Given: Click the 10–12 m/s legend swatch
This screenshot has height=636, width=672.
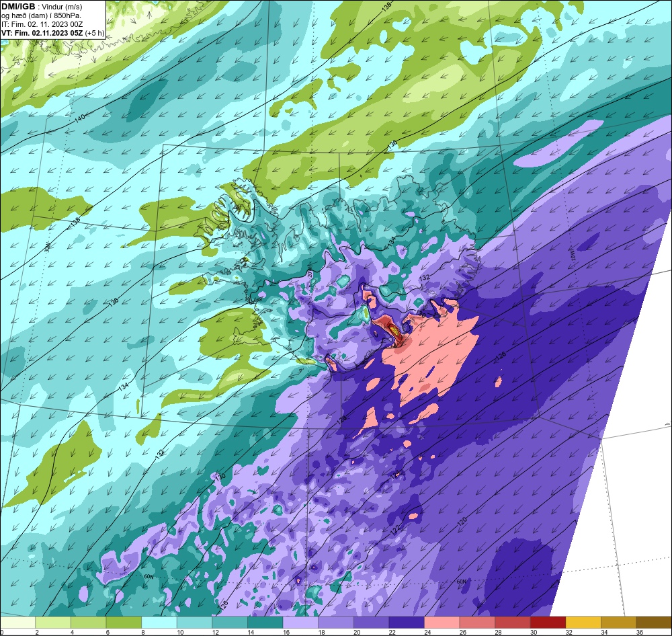Looking at the screenshot, I should click(x=195, y=623).
